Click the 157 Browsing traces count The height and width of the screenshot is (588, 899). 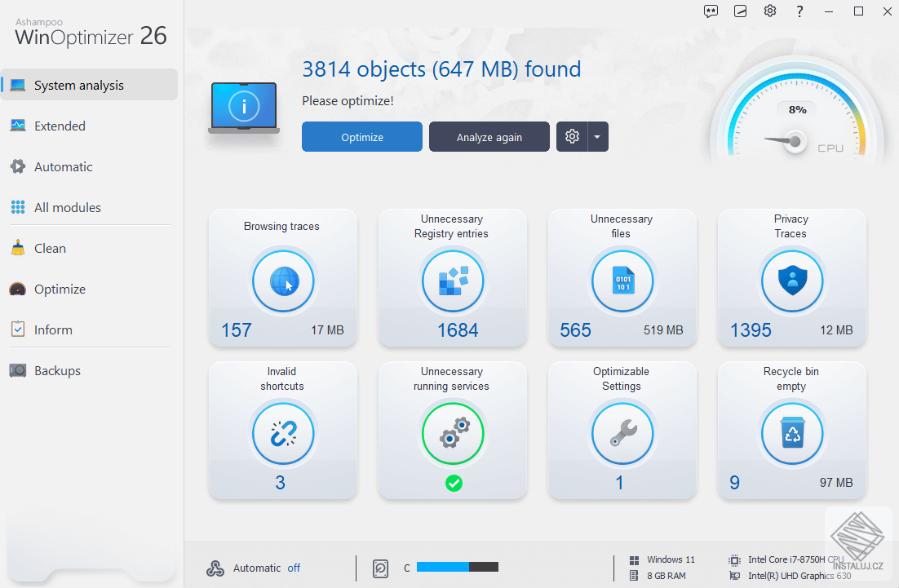(237, 330)
